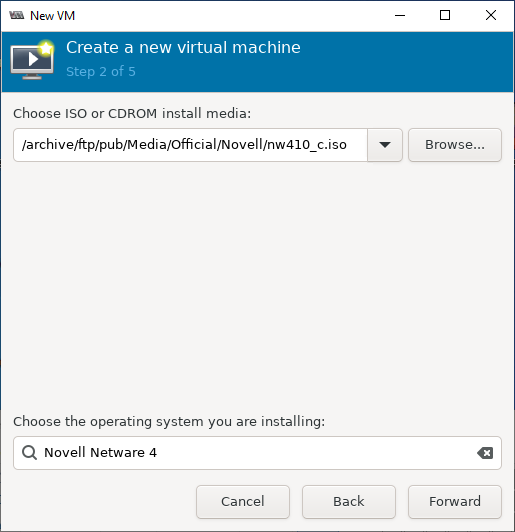Click the virt-manager icon in the title bar

click(16, 15)
